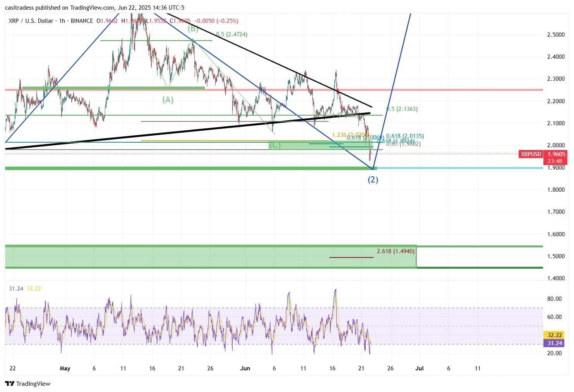Click the 0.5 (2.1363) Fibonacci label
The image size is (574, 392).
402,109
